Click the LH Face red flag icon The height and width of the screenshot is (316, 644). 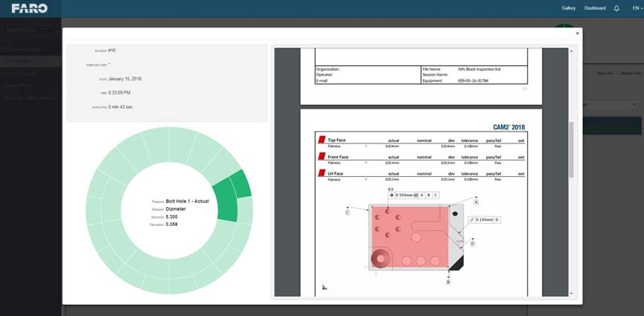tap(322, 173)
